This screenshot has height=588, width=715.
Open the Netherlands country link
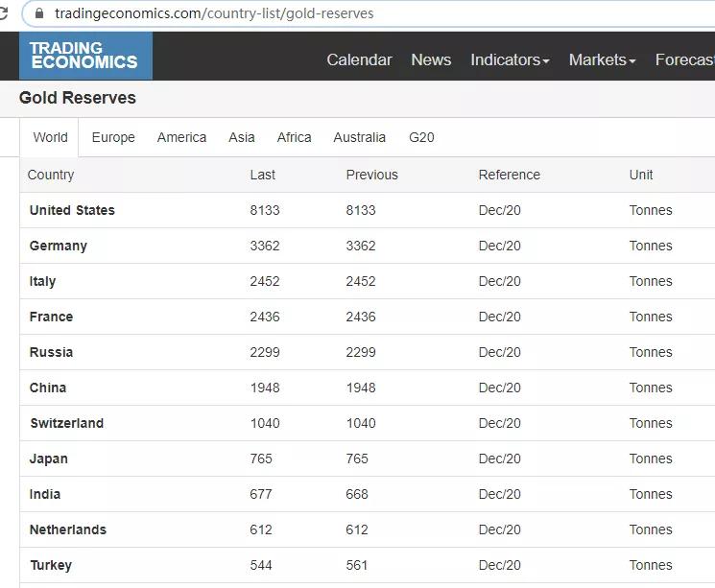point(68,529)
